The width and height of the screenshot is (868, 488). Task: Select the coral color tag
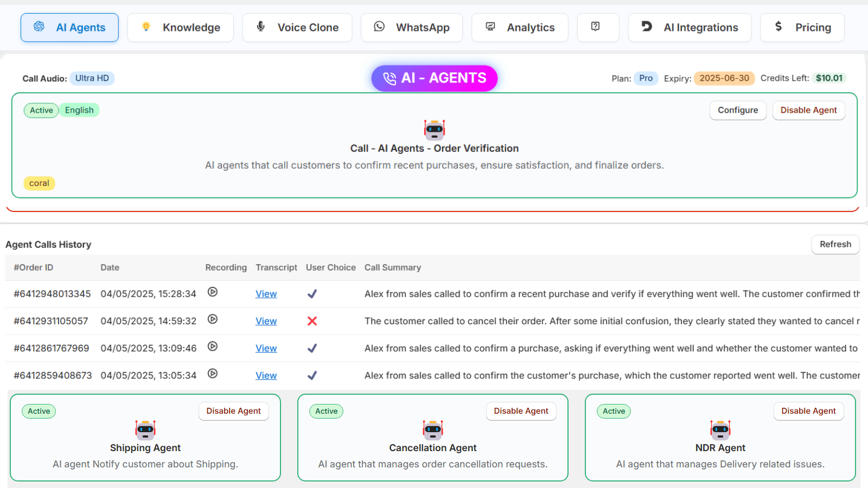coord(39,183)
